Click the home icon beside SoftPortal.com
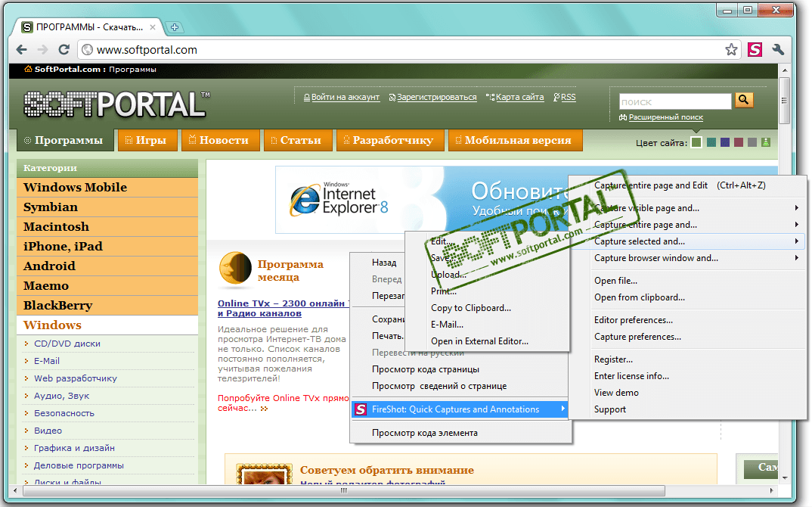 pos(28,69)
